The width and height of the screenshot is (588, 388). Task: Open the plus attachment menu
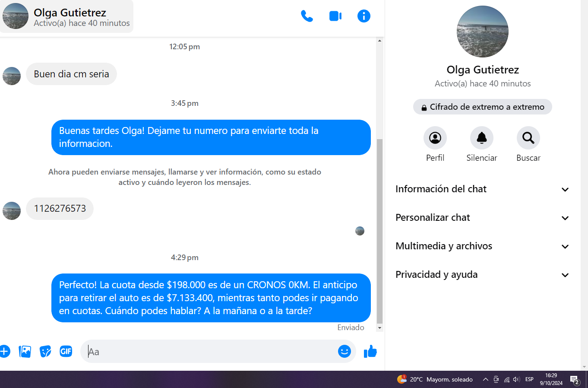click(4, 351)
